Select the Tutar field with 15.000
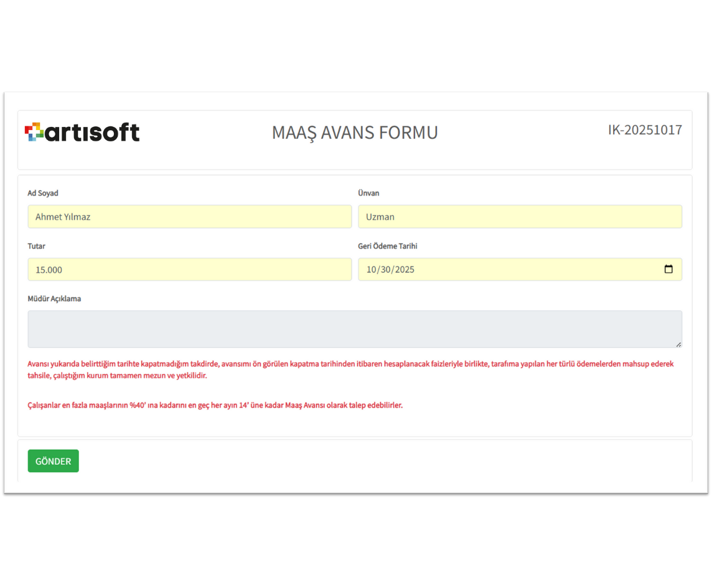Viewport: 712px width, 588px height. [x=189, y=269]
